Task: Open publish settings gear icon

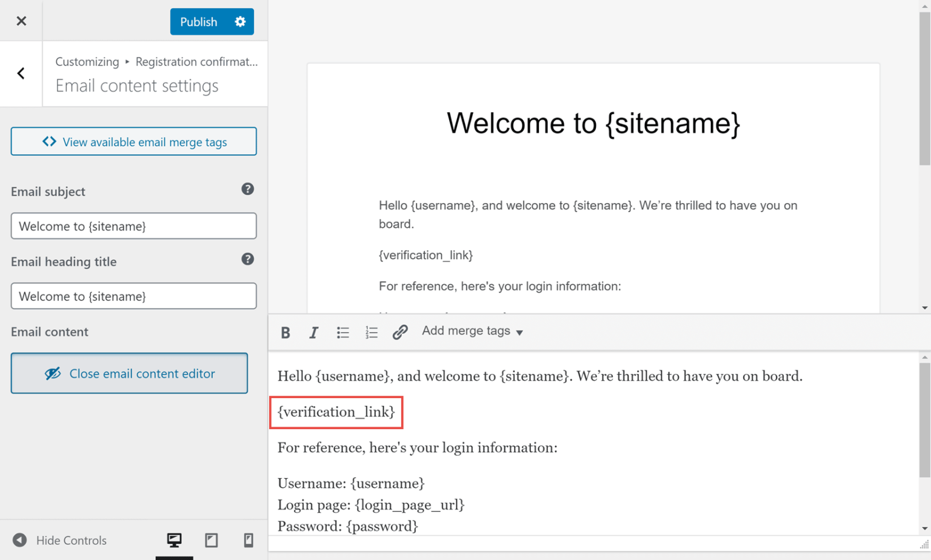Action: 240,22
